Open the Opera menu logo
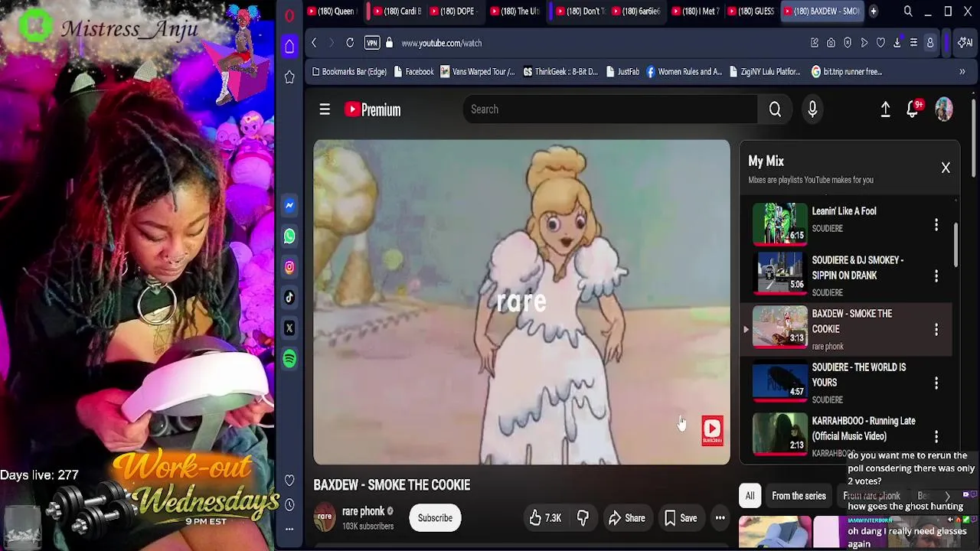Screen dimensions: 980x551 point(289,15)
